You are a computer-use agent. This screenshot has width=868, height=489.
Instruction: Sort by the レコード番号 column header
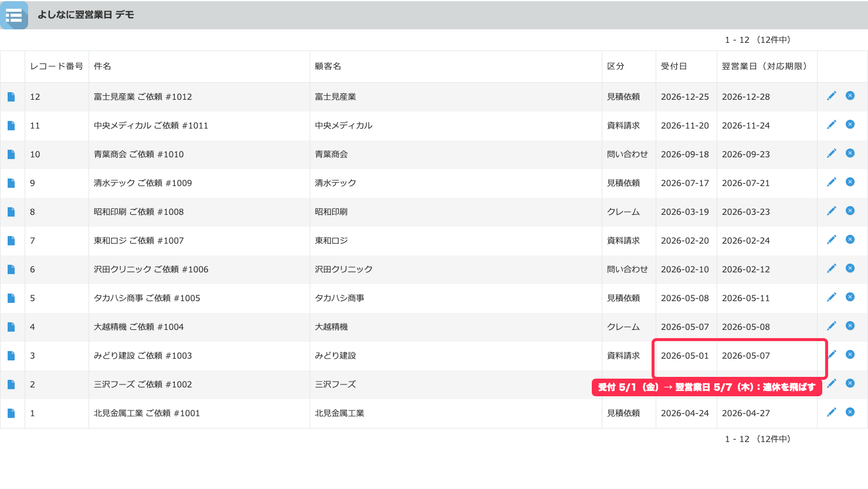(57, 66)
